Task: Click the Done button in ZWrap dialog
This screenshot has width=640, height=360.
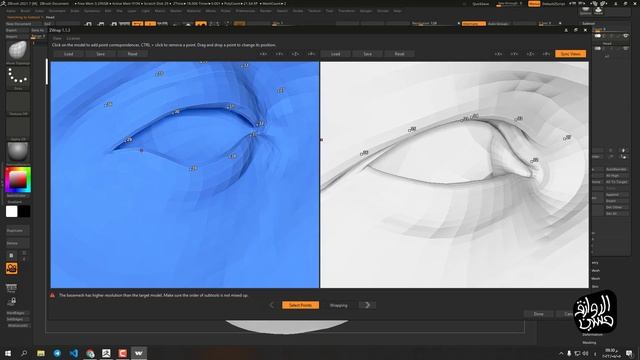Action: 538,314
